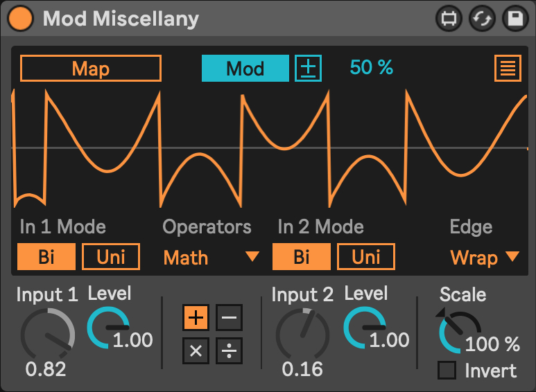This screenshot has height=392, width=536.
Task: Select the multiplication operator button
Action: pos(196,350)
